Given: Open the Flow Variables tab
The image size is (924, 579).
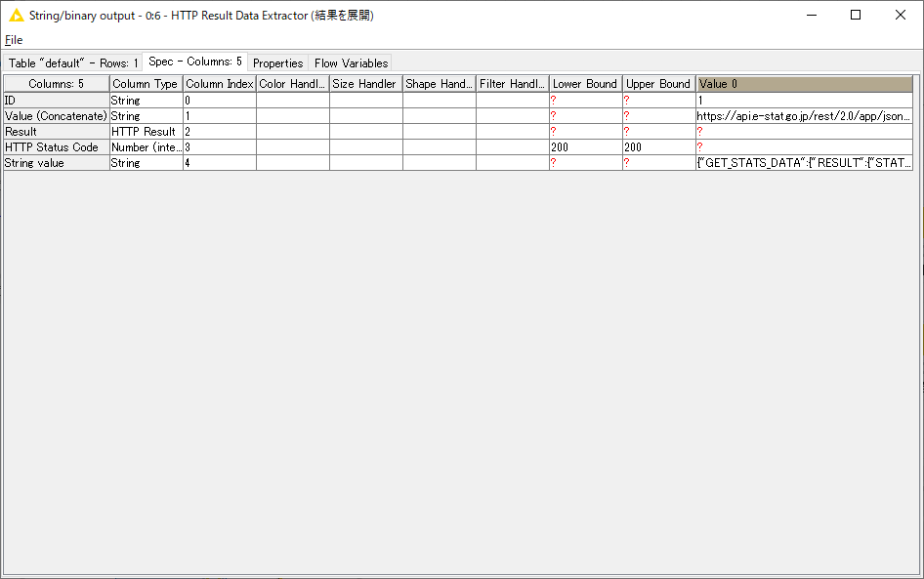Looking at the screenshot, I should click(x=352, y=63).
